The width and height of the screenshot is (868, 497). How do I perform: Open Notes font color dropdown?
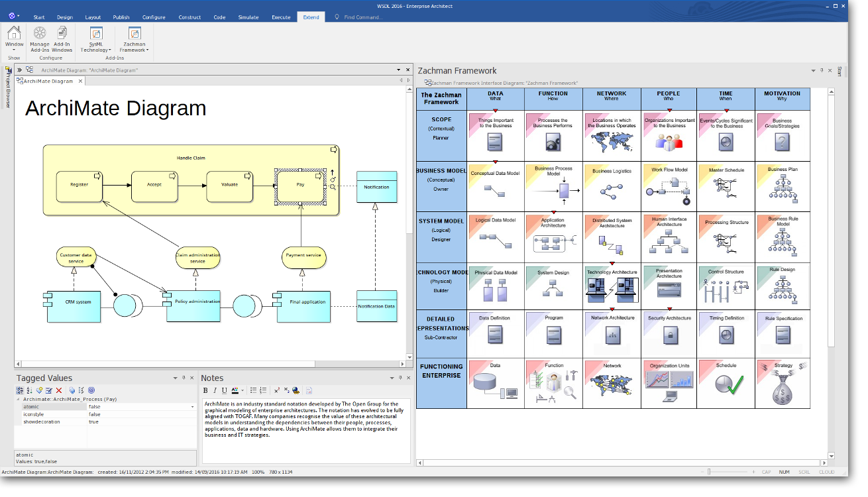coord(243,391)
